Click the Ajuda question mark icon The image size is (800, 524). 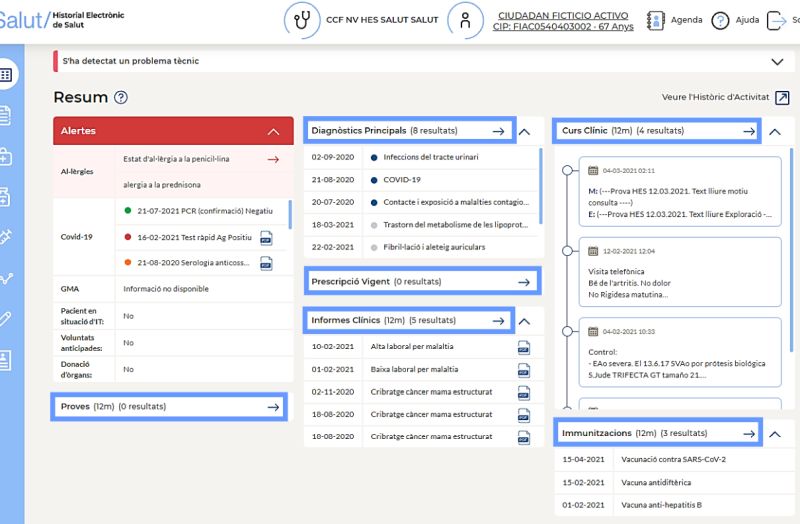720,20
